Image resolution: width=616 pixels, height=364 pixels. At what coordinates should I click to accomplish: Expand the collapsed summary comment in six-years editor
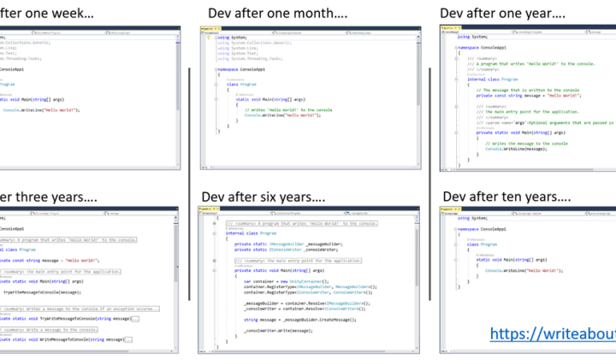[215, 224]
